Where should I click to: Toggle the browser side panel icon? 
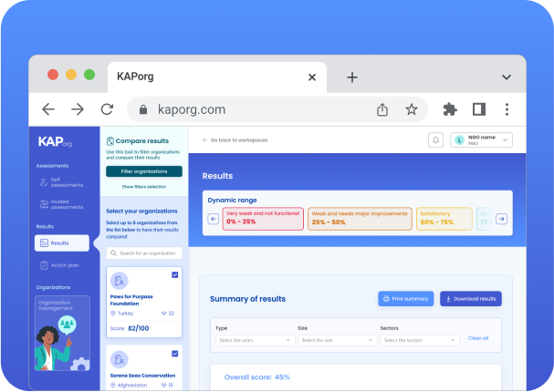(x=478, y=109)
